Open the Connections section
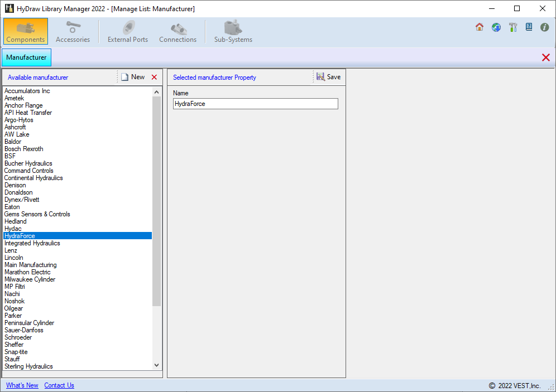 click(x=178, y=31)
